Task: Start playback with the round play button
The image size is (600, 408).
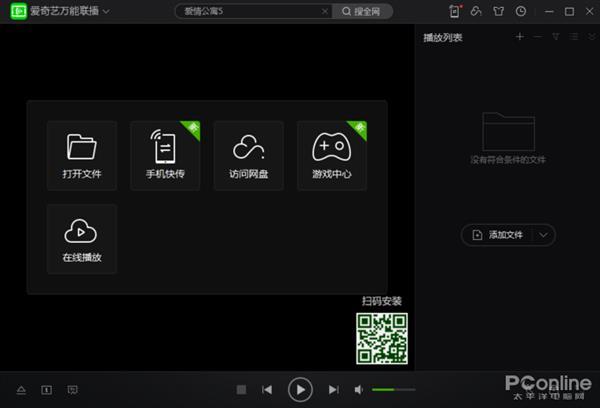Action: [300, 390]
